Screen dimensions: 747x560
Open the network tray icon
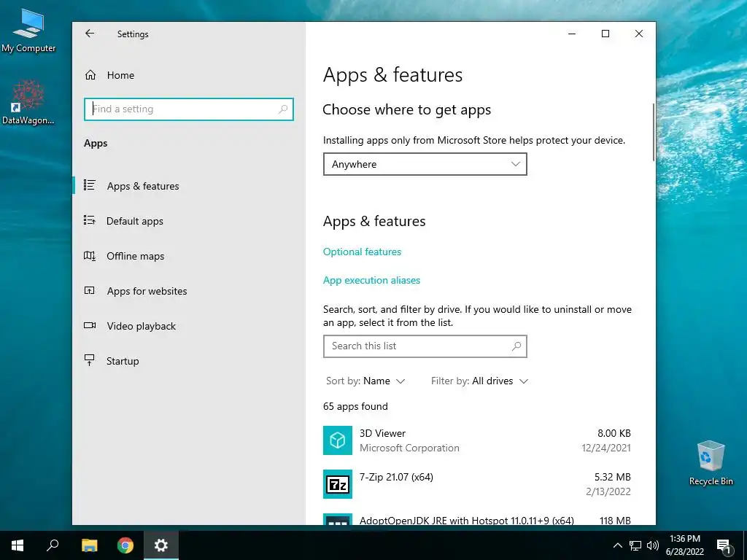[635, 545]
